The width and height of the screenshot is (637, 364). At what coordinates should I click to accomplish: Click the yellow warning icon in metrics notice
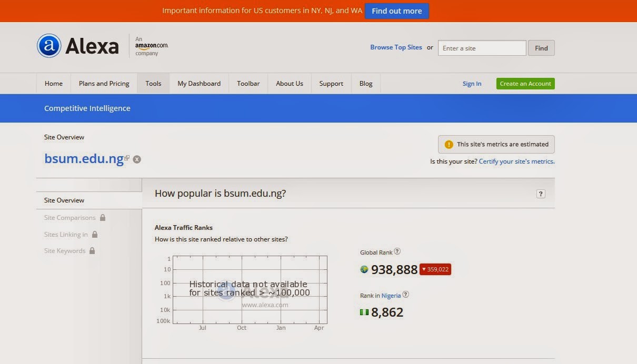[449, 144]
